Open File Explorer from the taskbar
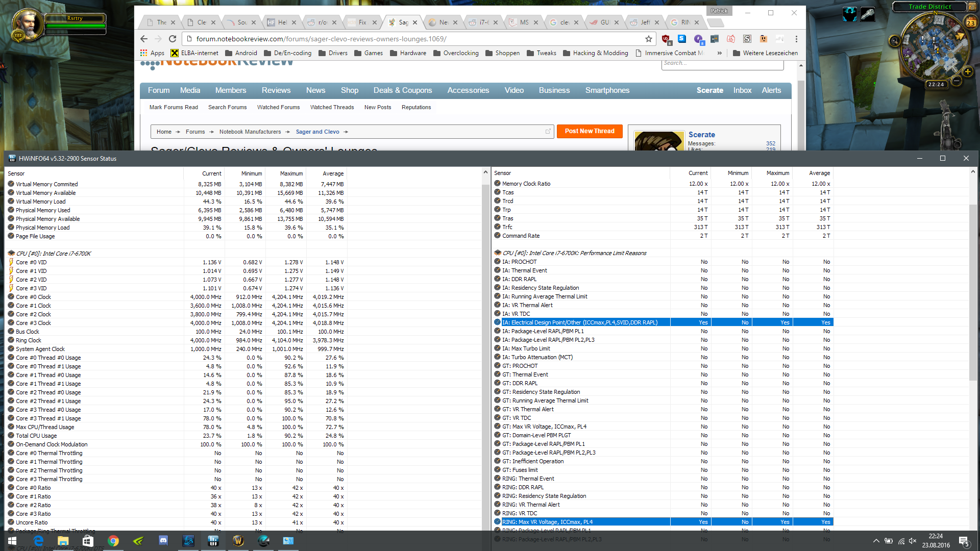The width and height of the screenshot is (980, 551). click(63, 541)
